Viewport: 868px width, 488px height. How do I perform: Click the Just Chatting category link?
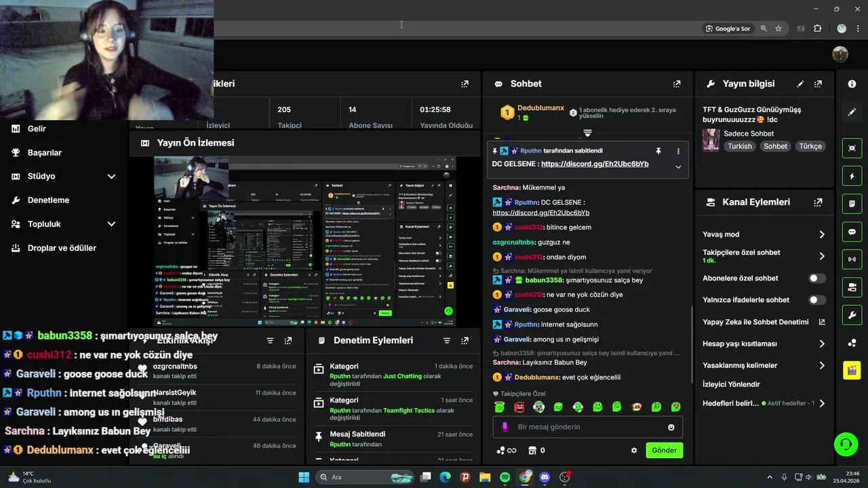[403, 376]
